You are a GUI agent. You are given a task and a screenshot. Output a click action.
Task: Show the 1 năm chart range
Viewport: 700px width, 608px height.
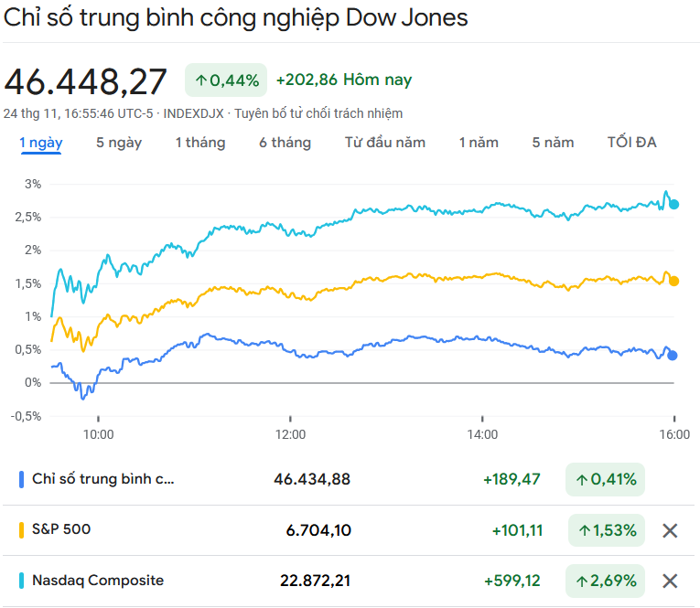479,143
